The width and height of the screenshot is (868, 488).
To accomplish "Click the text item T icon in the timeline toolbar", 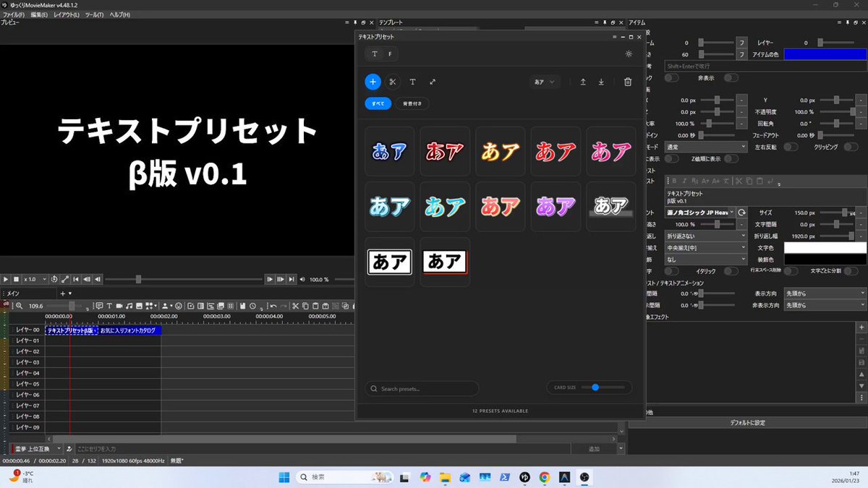I will (109, 306).
